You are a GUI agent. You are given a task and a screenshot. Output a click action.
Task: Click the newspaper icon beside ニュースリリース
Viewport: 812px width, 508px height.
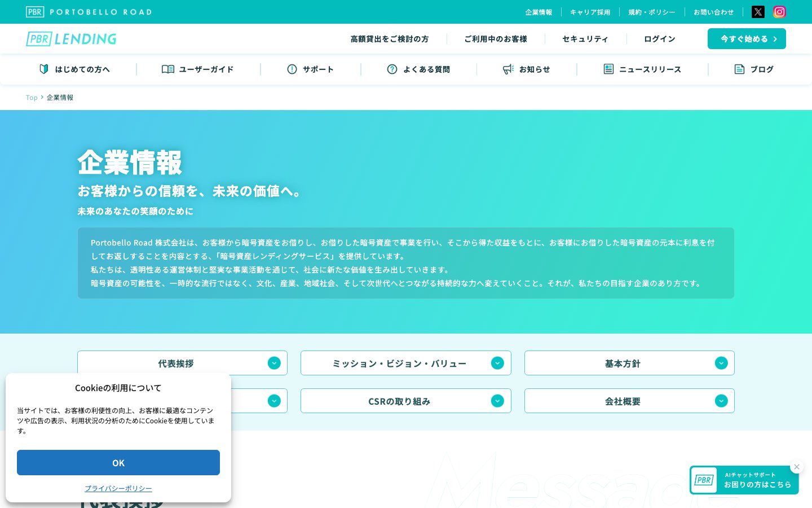608,69
